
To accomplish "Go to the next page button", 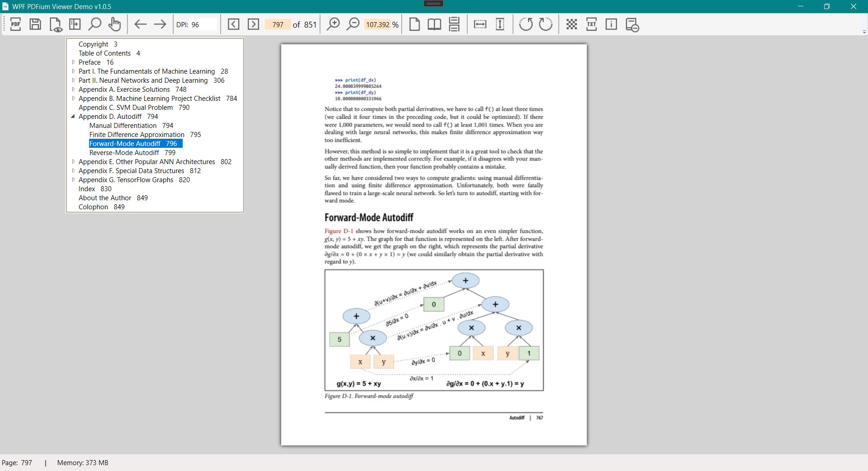I will point(254,24).
